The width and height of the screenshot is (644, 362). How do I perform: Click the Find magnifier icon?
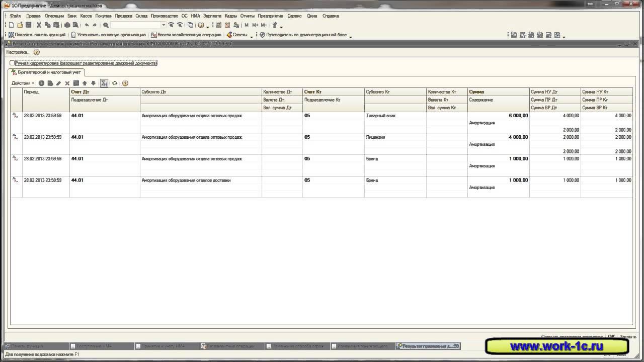(x=106, y=25)
